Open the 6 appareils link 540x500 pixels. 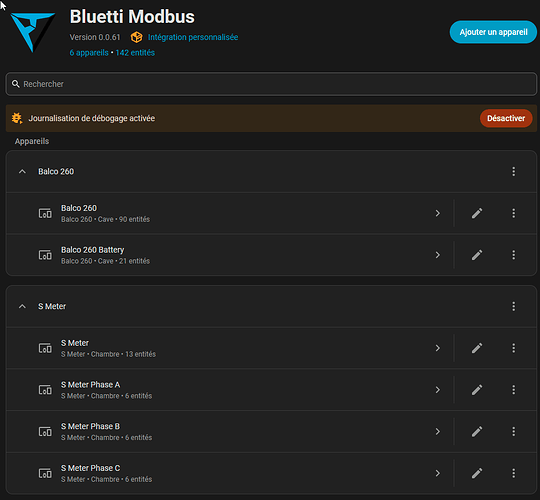[x=89, y=53]
